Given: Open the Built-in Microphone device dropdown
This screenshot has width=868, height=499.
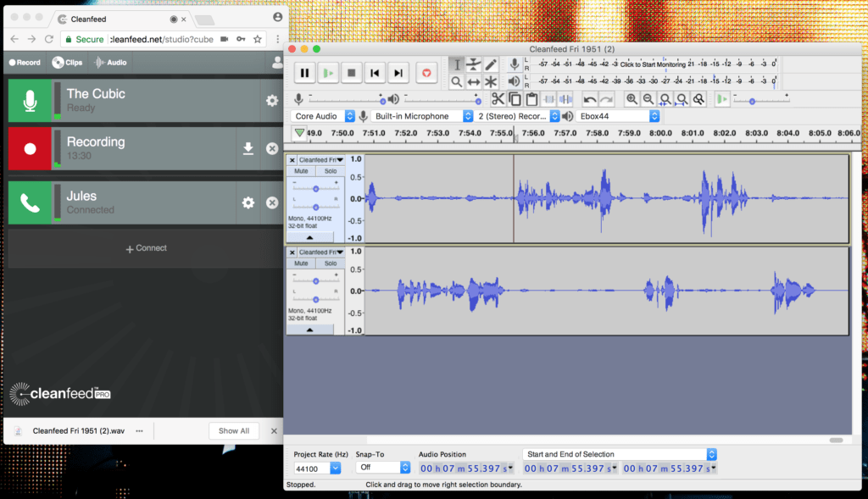Looking at the screenshot, I should pos(422,116).
